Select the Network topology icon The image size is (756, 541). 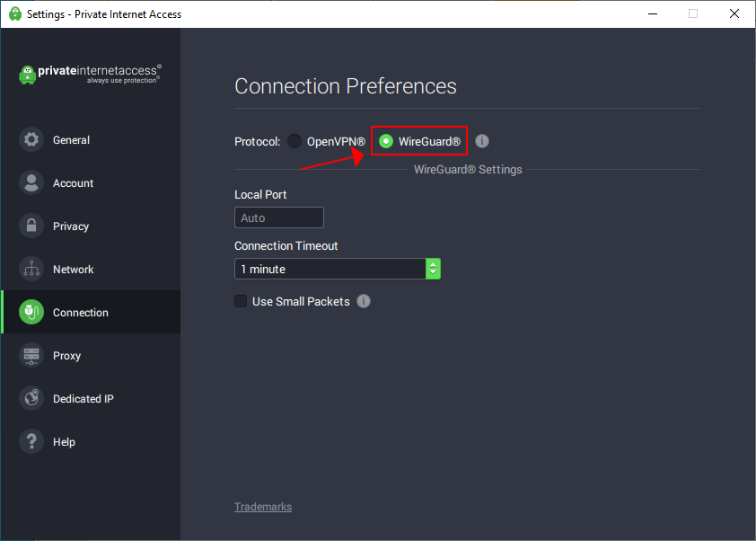31,270
